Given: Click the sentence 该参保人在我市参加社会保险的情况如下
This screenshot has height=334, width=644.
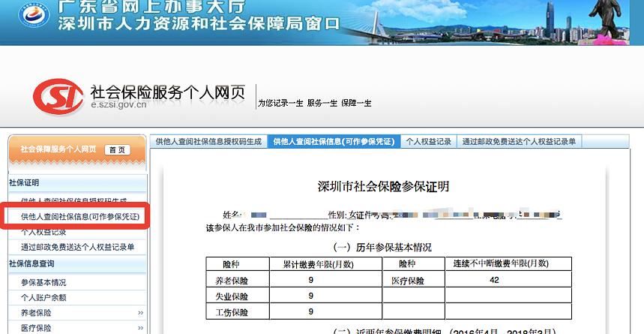Looking at the screenshot, I should coord(283,228).
